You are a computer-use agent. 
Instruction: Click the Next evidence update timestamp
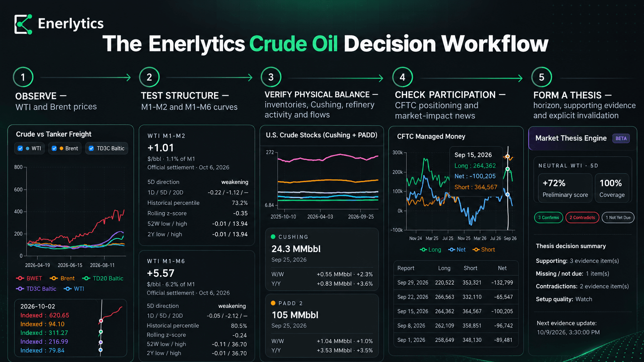click(x=568, y=332)
